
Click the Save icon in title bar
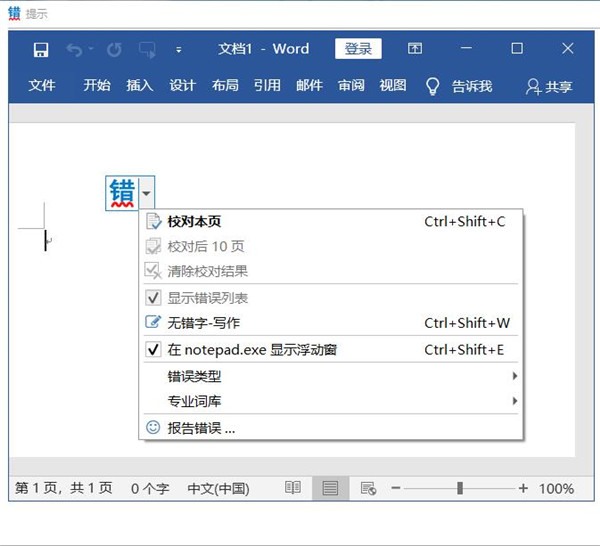(41, 50)
